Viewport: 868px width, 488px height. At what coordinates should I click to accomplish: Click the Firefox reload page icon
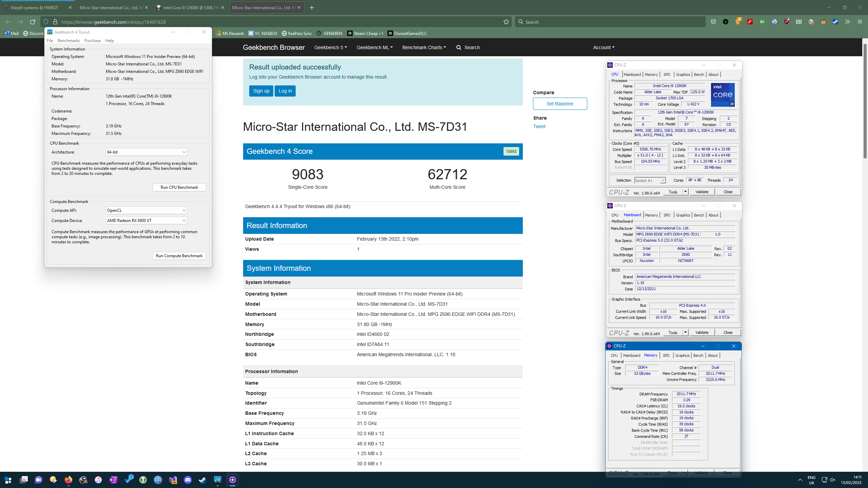(33, 22)
